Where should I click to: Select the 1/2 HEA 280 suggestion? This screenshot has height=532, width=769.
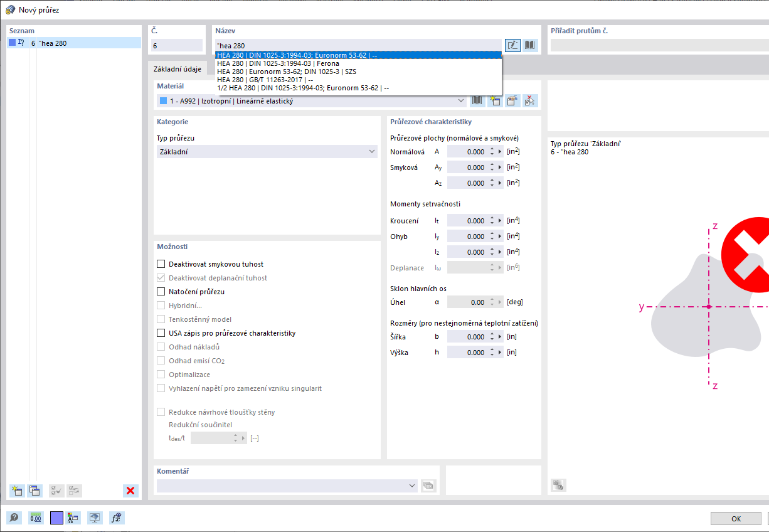[x=358, y=88]
